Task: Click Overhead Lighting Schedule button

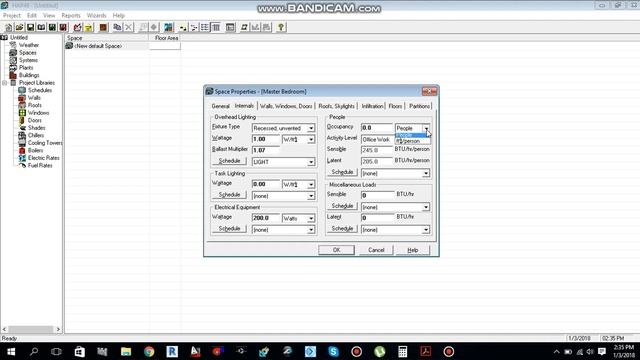Action: click(x=229, y=161)
